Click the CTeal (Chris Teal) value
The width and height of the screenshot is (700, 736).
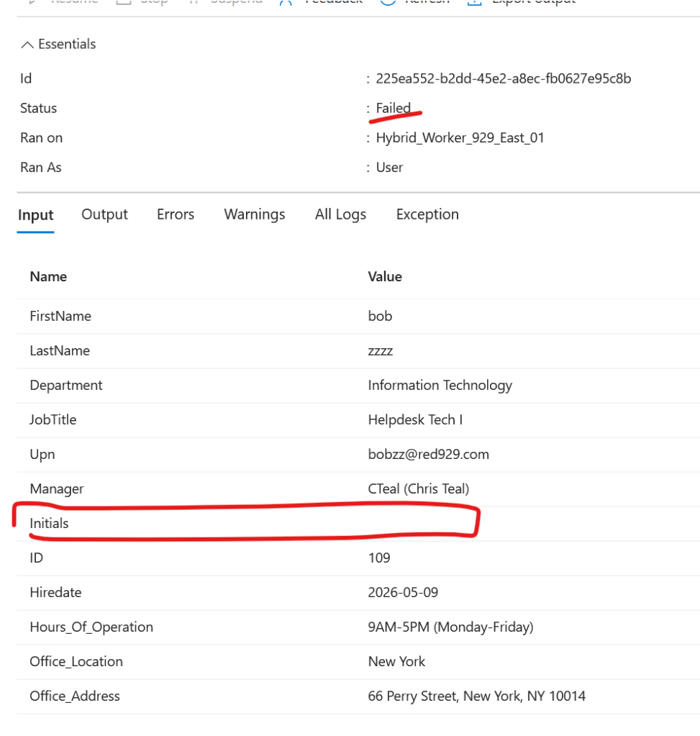tap(419, 489)
